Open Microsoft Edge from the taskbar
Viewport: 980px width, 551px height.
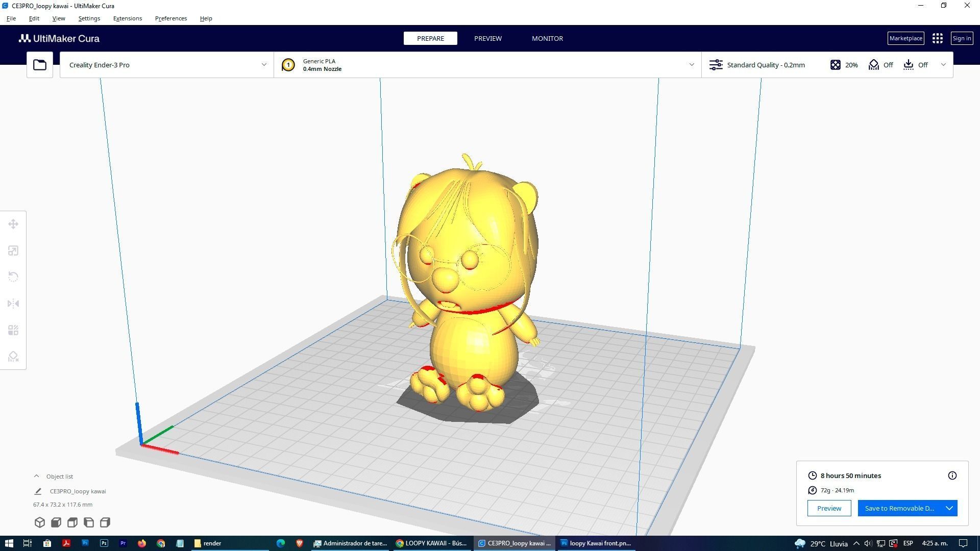281,543
